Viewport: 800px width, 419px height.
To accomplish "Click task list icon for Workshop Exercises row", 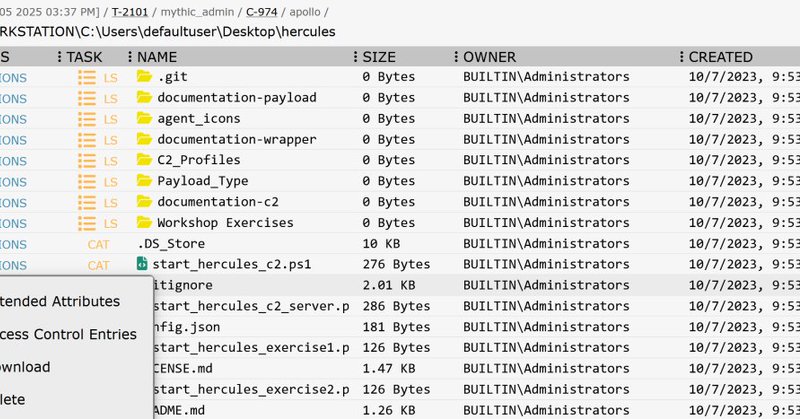I will pos(87,224).
